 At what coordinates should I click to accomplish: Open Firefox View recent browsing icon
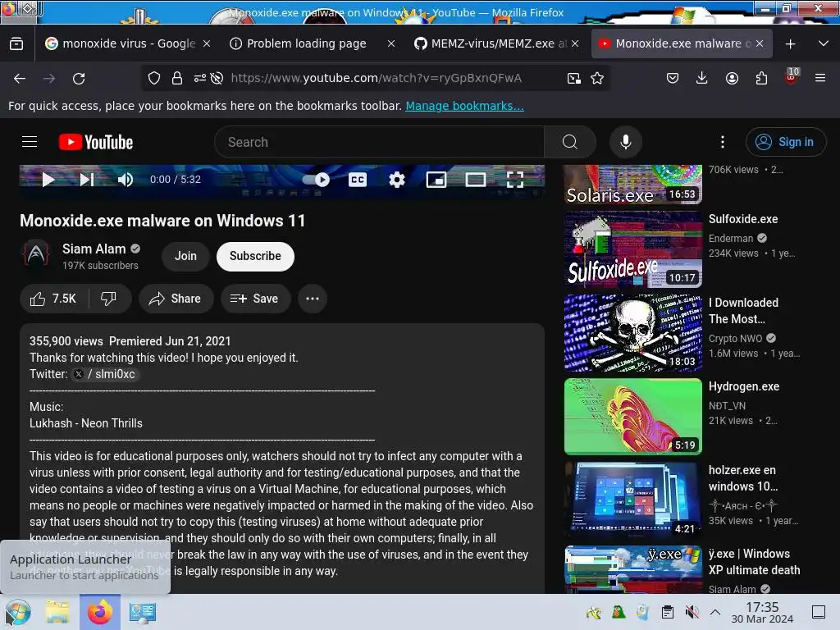click(16, 43)
